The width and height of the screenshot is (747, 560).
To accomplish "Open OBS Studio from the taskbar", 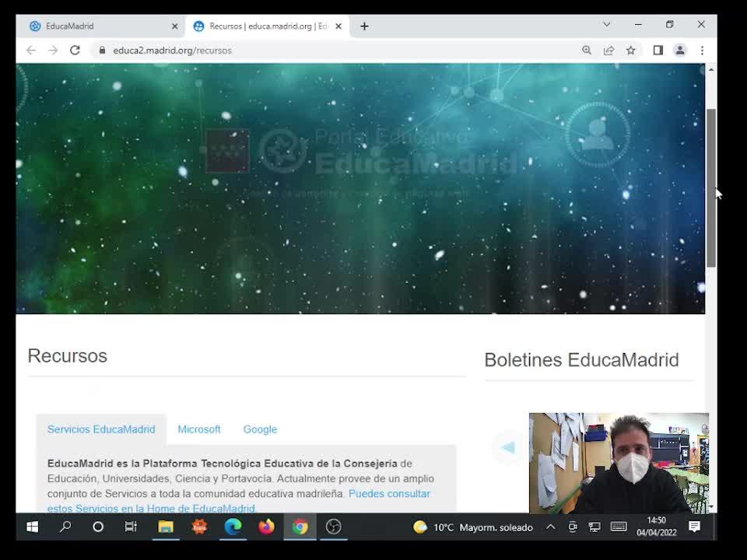I will pyautogui.click(x=334, y=527).
